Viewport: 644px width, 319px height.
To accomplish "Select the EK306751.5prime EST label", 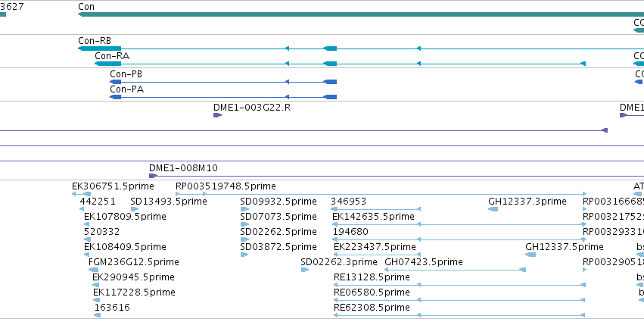I will coord(113,186).
